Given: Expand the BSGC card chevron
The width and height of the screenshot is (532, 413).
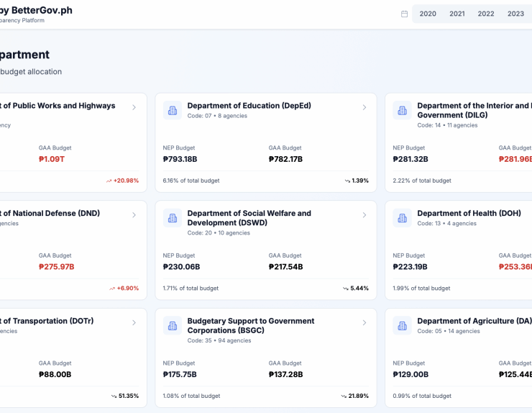Looking at the screenshot, I should point(364,323).
